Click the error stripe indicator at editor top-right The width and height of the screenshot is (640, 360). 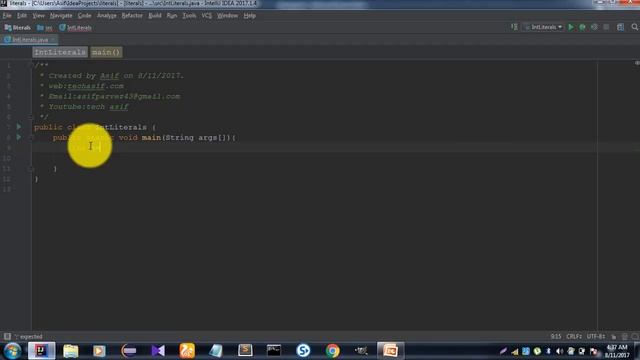click(637, 63)
